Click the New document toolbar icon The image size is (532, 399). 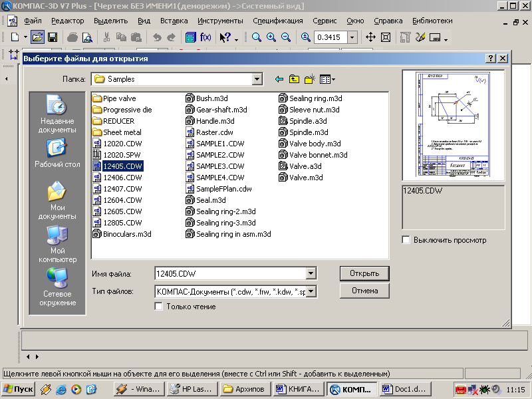pyautogui.click(x=15, y=37)
